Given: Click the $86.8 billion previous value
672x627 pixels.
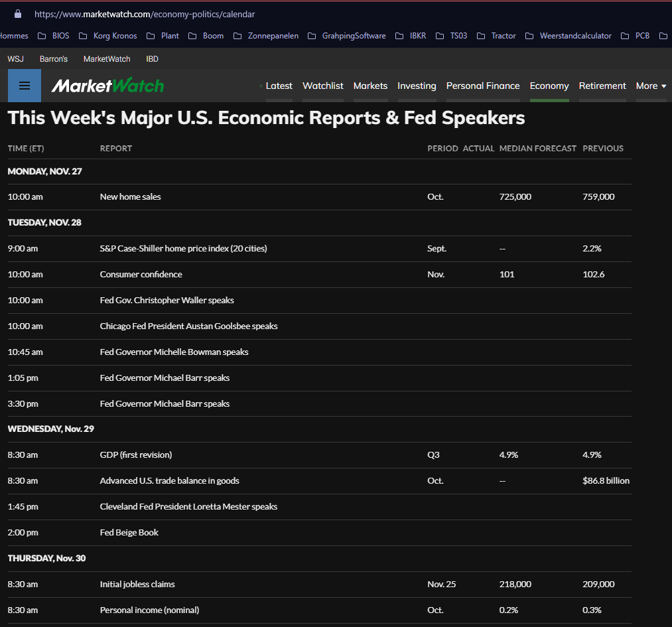Looking at the screenshot, I should [606, 481].
